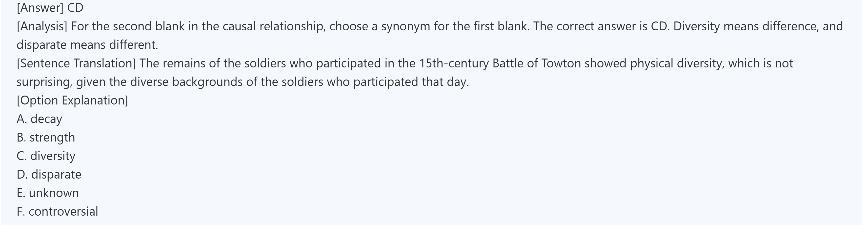
Task: Select option "A. decay"
Action: [x=40, y=119]
